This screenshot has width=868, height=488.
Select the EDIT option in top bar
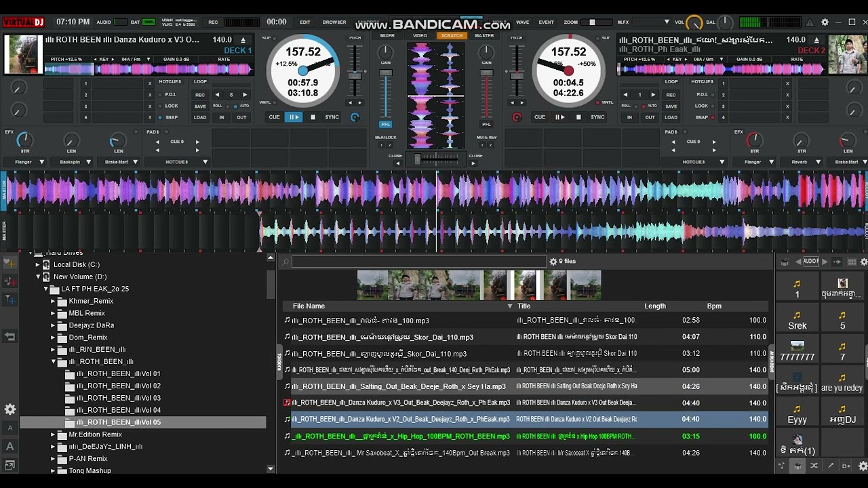[305, 22]
